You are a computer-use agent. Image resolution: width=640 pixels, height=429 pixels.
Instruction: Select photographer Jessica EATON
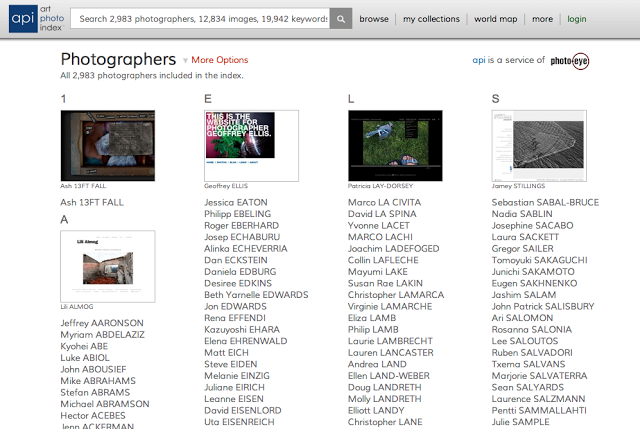point(236,202)
